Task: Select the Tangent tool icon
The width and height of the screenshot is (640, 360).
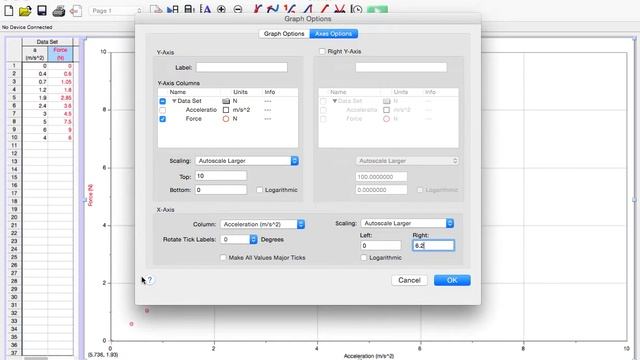Action: coord(273,9)
